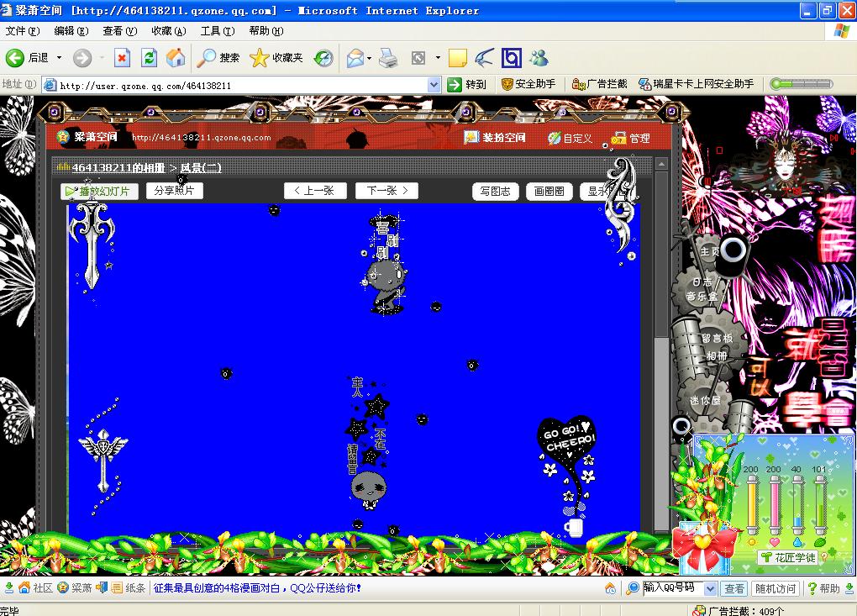Go to the home page via the house icon
Screen dimensions: 857x616
176,57
